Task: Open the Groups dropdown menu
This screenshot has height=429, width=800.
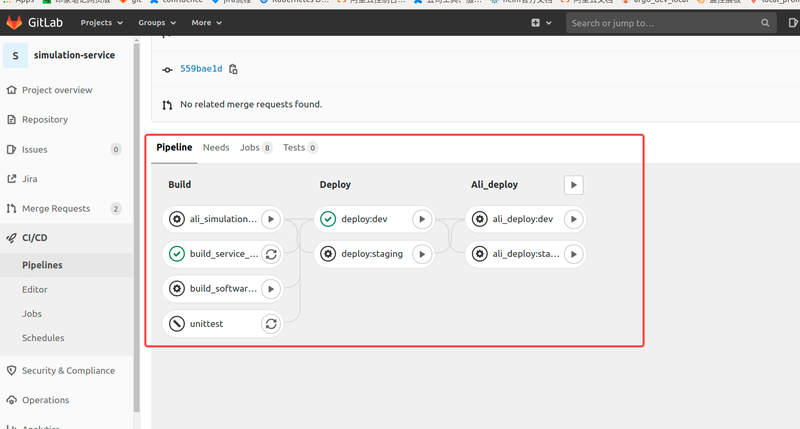Action: [x=157, y=22]
